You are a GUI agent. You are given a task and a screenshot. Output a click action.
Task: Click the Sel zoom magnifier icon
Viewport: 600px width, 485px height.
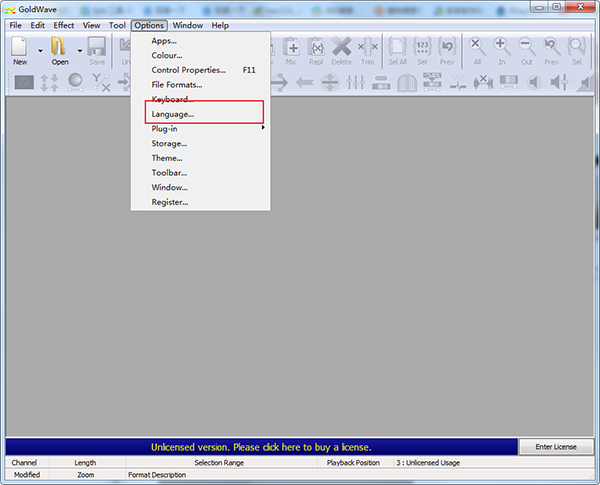pyautogui.click(x=577, y=47)
